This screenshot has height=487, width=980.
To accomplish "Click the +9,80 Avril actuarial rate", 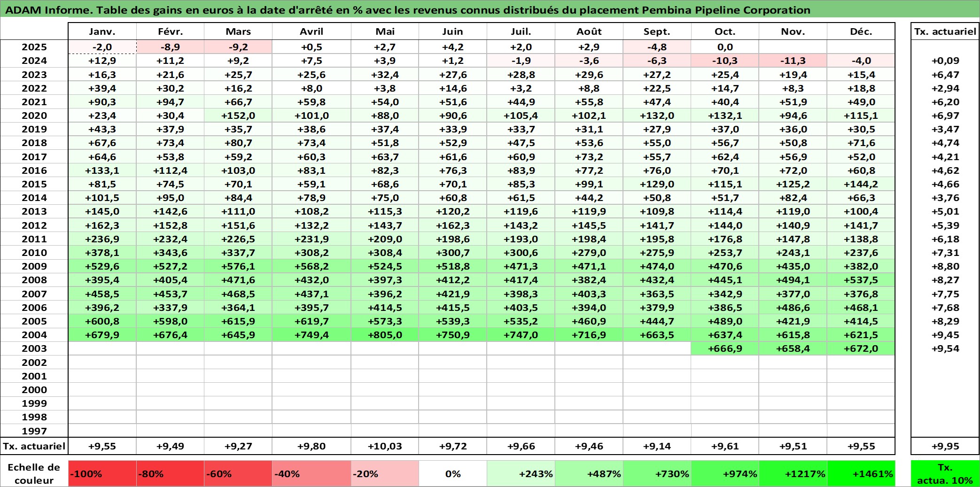I will tap(311, 446).
